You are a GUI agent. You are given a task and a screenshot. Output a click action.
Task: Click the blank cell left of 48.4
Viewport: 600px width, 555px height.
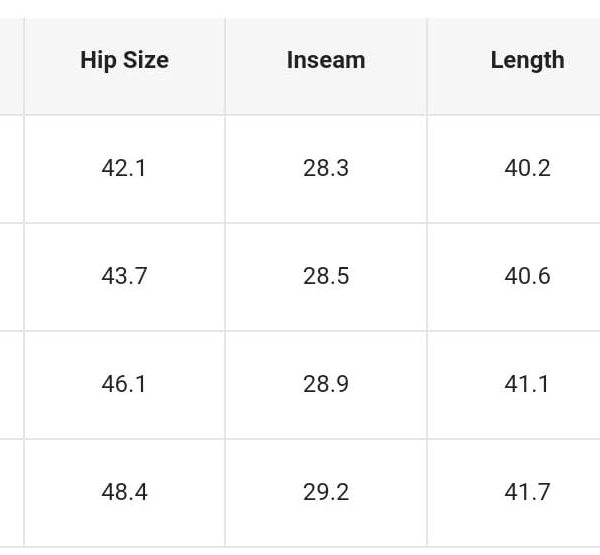[11, 492]
